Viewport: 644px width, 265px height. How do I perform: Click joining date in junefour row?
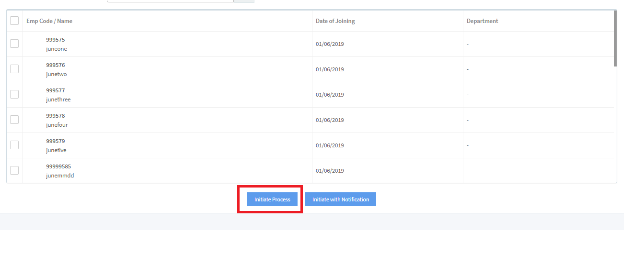click(330, 120)
